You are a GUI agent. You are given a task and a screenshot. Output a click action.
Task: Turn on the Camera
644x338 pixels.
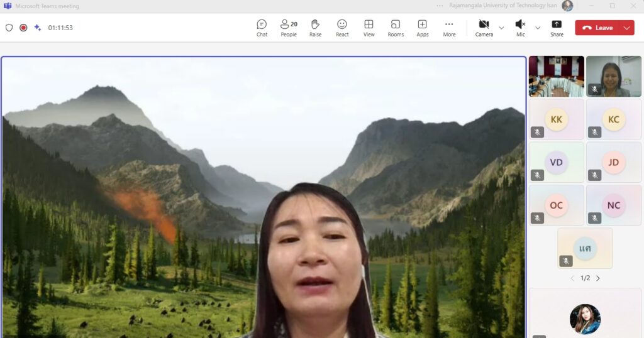[484, 28]
